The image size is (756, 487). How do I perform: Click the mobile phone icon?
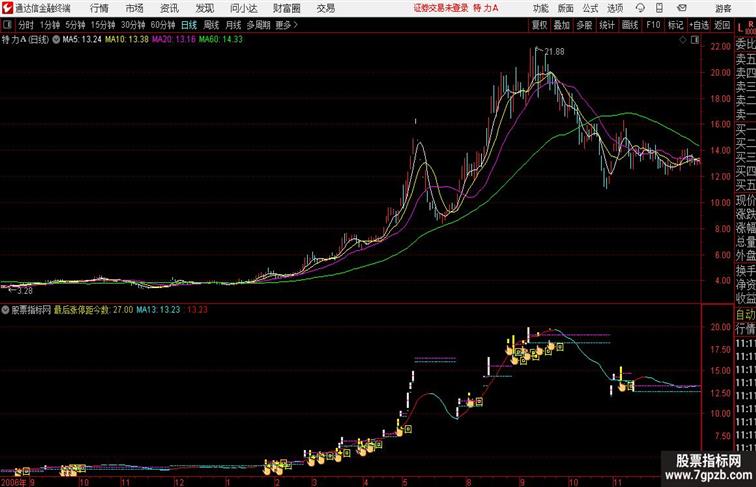[x=660, y=8]
